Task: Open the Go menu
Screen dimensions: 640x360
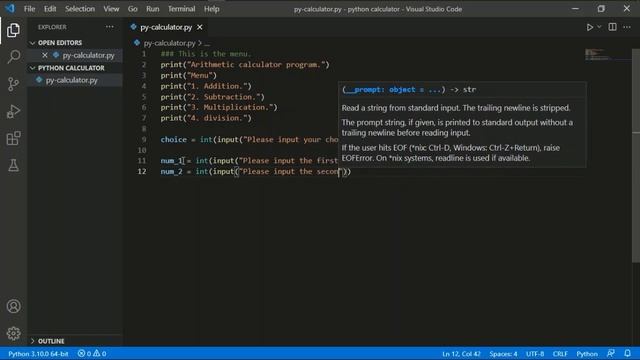Action: (x=132, y=9)
